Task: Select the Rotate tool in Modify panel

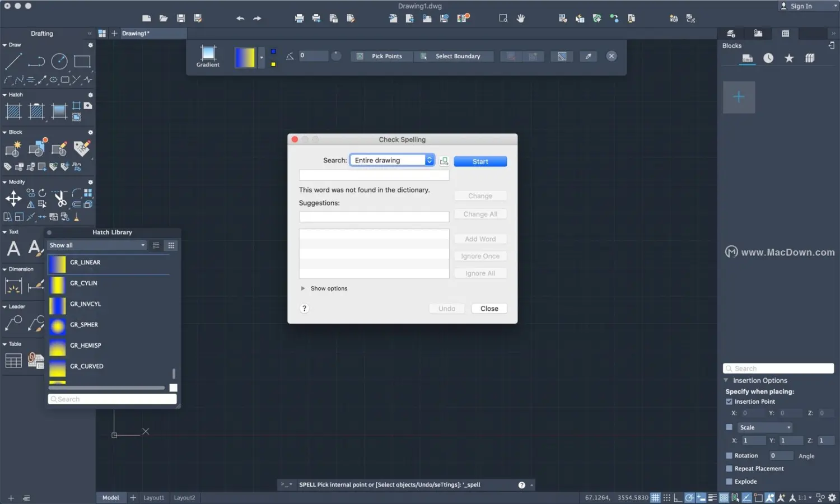Action: point(42,193)
